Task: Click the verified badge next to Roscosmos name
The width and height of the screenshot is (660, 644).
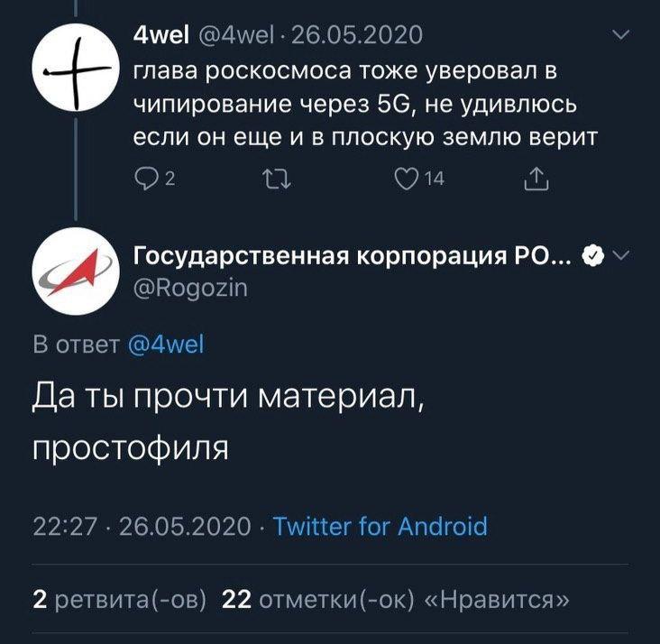Action: (590, 258)
